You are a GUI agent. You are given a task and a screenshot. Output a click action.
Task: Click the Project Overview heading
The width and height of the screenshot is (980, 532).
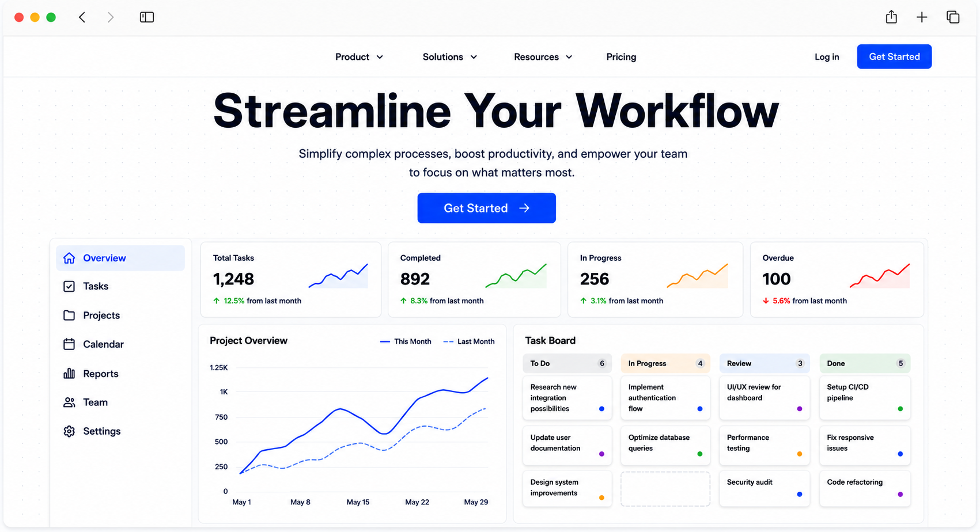click(x=248, y=341)
